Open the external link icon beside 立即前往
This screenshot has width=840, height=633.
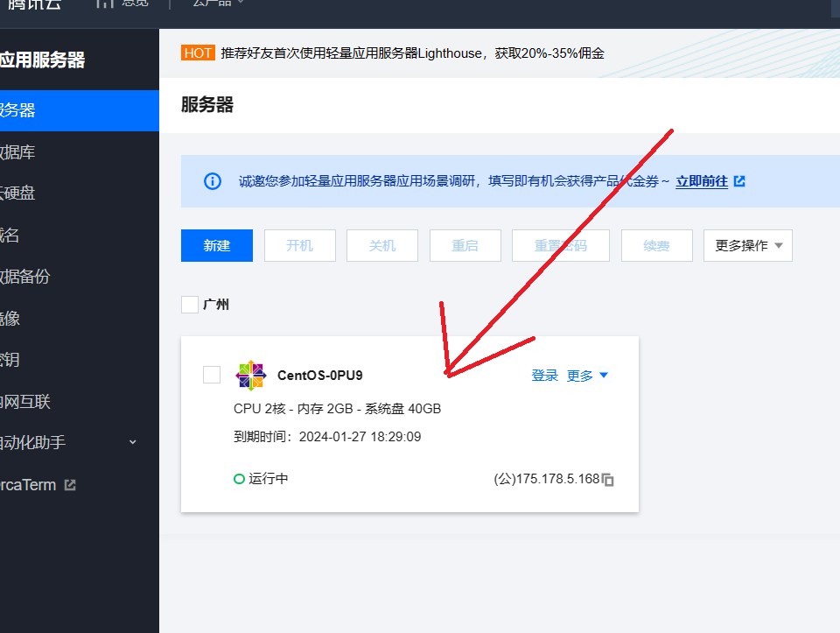pyautogui.click(x=739, y=181)
